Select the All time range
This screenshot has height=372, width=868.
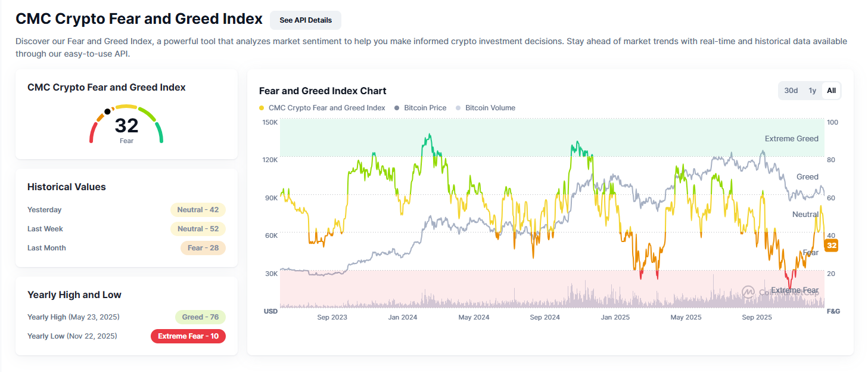pyautogui.click(x=831, y=90)
